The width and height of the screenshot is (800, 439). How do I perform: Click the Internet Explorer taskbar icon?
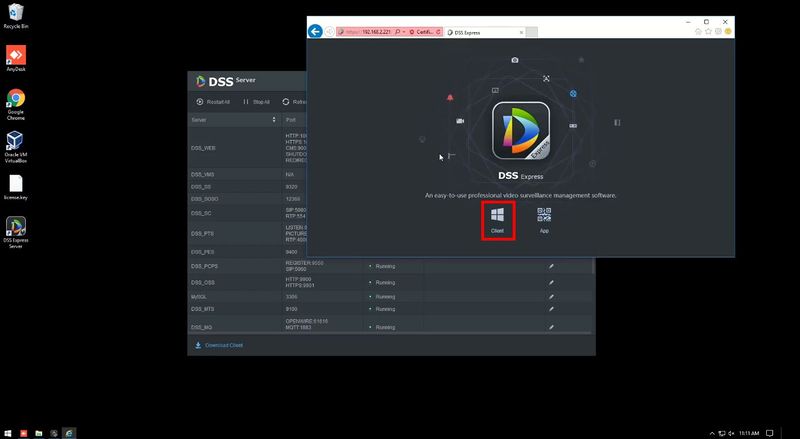[69, 433]
